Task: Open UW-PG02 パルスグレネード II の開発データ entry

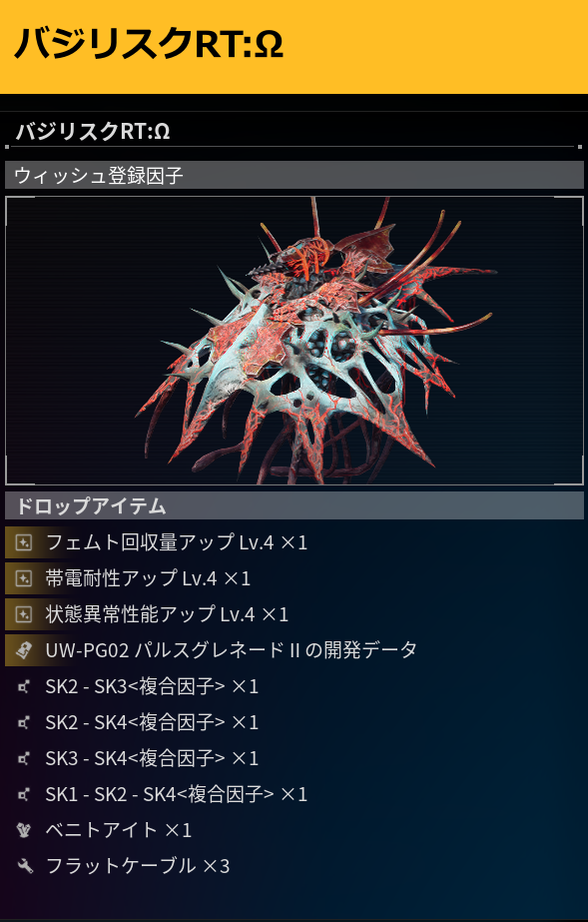Action: pyautogui.click(x=294, y=650)
